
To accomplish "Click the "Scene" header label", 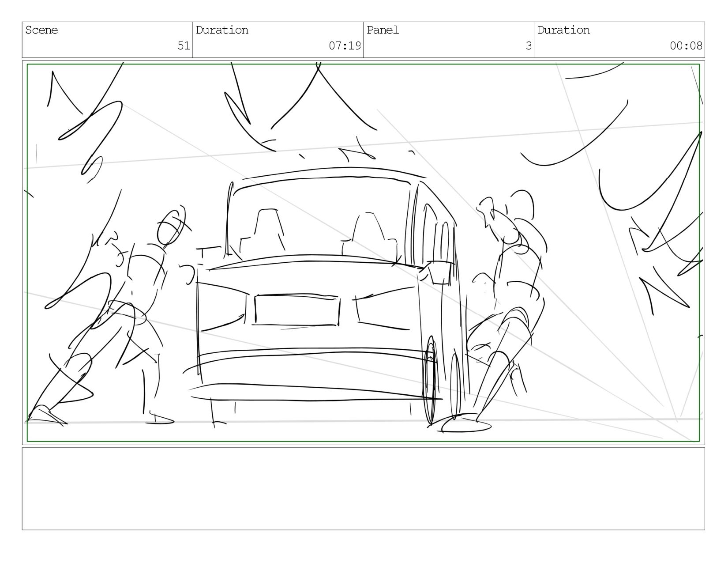I will [x=41, y=30].
